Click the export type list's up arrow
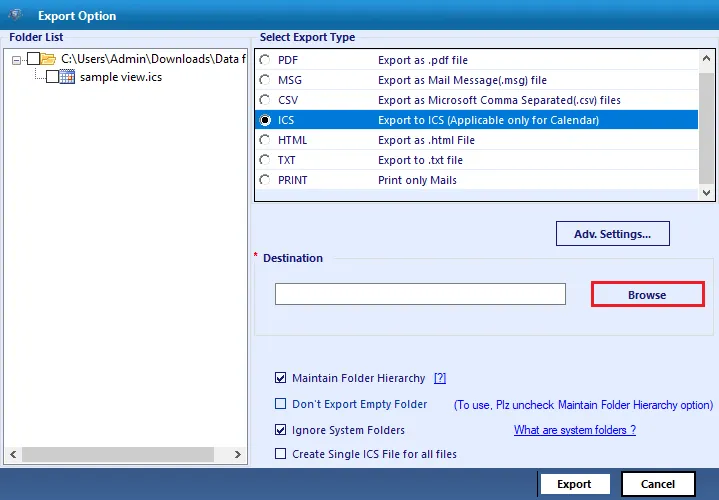719x500 pixels. point(706,58)
